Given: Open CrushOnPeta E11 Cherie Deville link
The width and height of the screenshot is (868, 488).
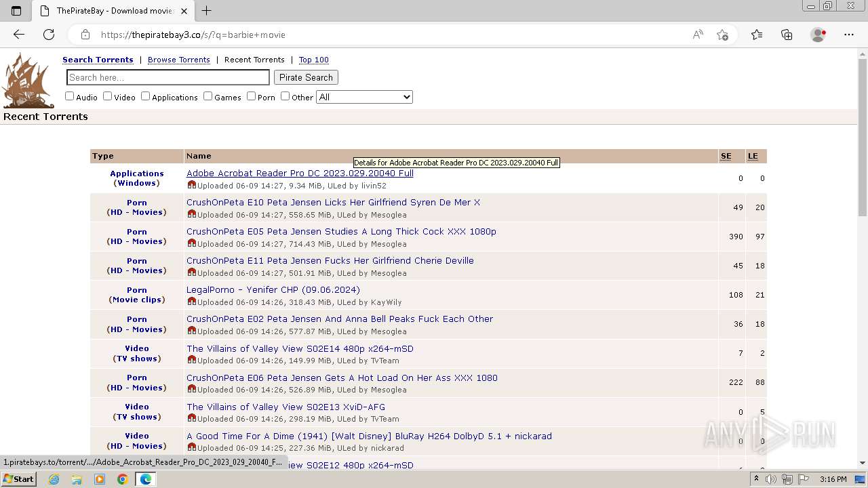Looking at the screenshot, I should 330,260.
